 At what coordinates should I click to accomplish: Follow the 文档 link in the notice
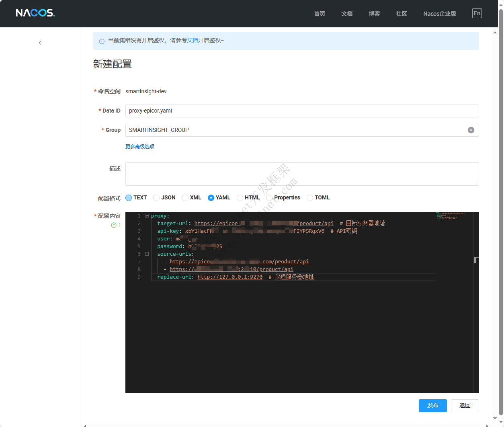[x=193, y=40]
